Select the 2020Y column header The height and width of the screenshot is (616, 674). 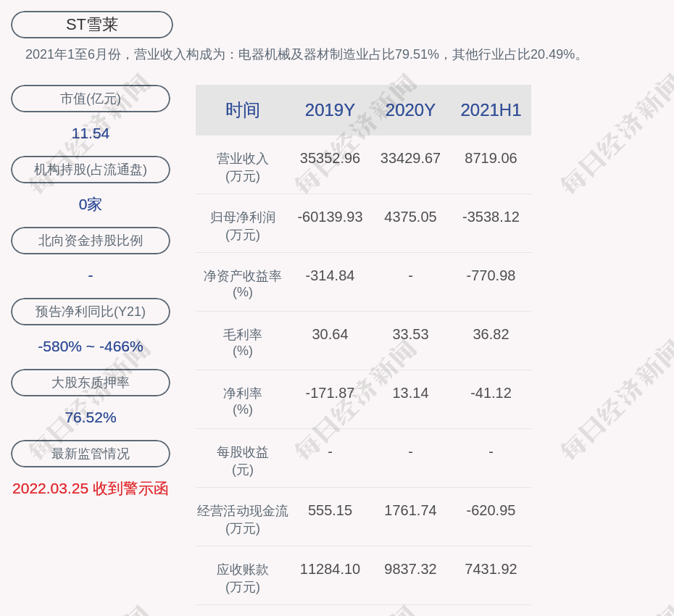[410, 110]
